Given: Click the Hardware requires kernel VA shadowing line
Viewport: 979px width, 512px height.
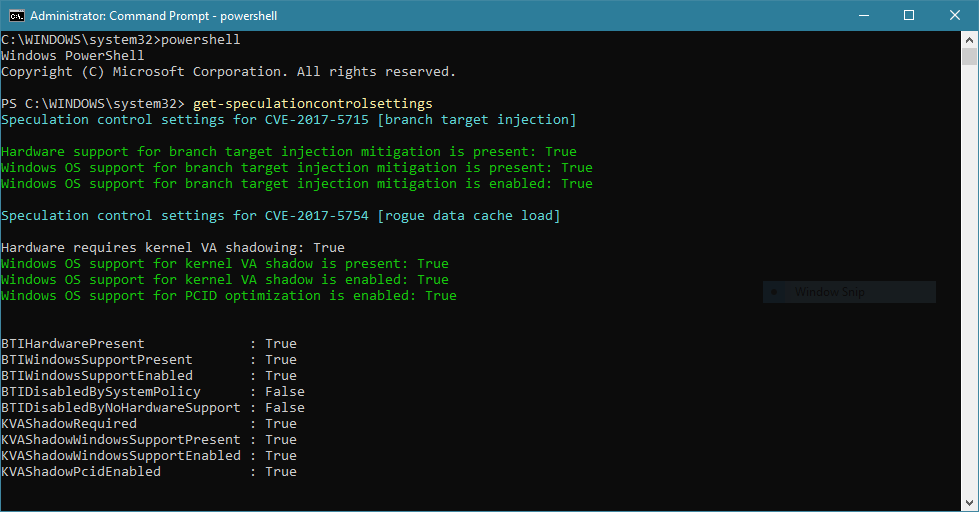Looking at the screenshot, I should coord(172,248).
